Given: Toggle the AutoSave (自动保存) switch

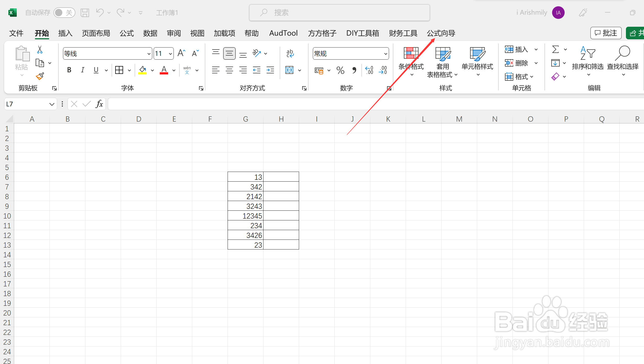Looking at the screenshot, I should pyautogui.click(x=64, y=13).
